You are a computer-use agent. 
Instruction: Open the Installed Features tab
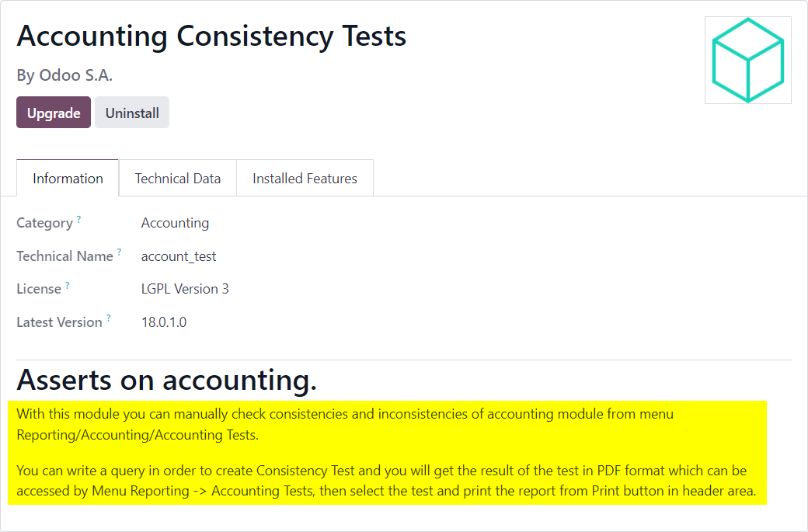point(305,178)
